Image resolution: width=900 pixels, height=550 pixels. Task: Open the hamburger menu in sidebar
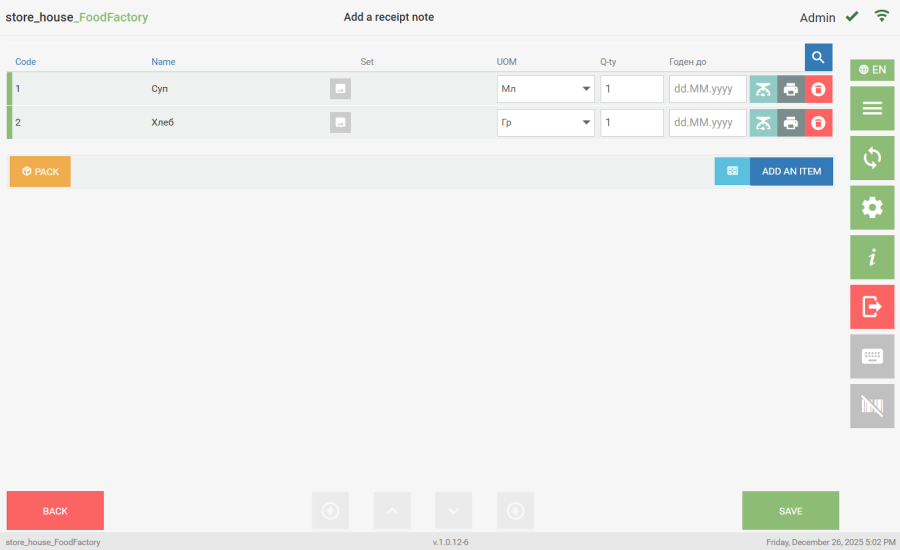[872, 108]
